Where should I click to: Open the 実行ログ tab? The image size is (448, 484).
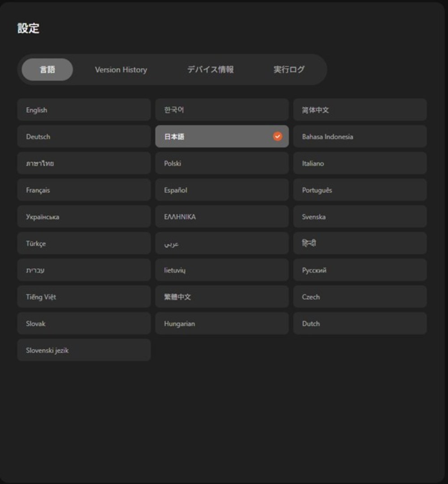tap(289, 69)
